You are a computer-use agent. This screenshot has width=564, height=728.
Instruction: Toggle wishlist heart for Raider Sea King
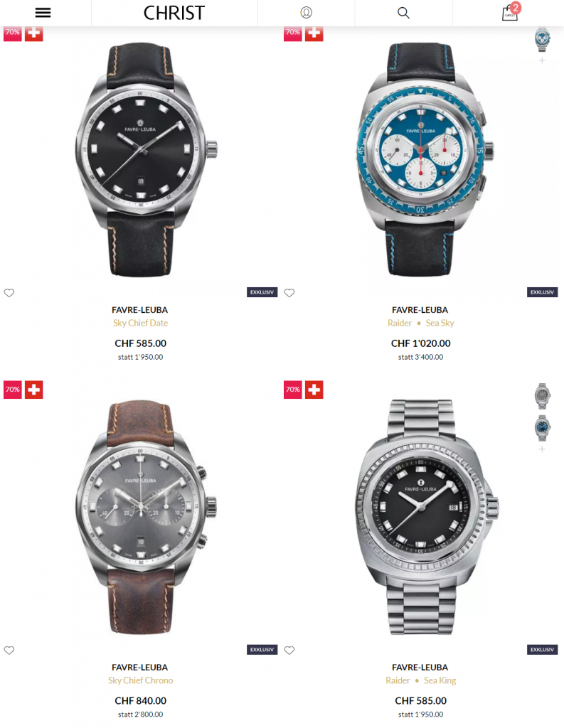(289, 650)
